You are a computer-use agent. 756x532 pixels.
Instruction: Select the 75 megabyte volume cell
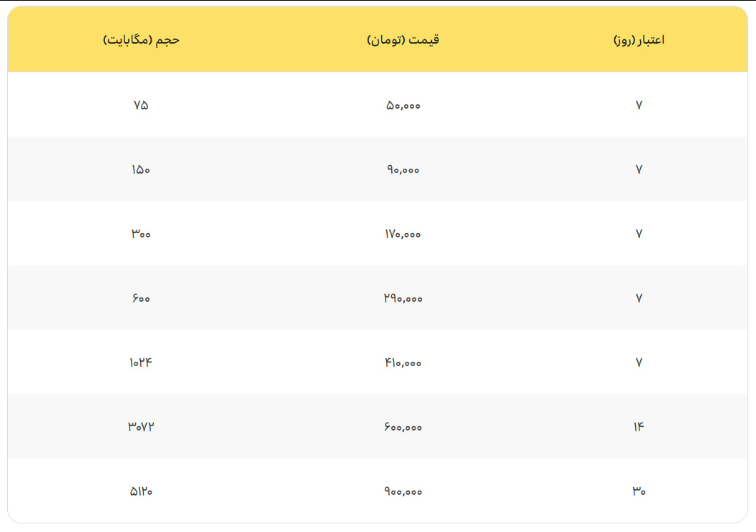point(141,105)
